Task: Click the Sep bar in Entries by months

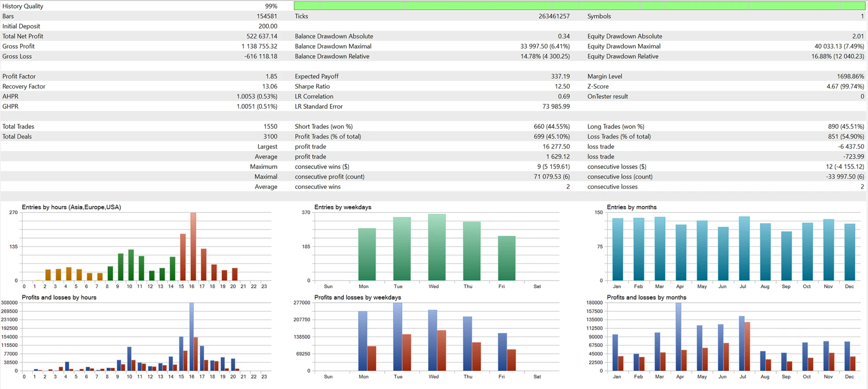Action: tap(786, 256)
